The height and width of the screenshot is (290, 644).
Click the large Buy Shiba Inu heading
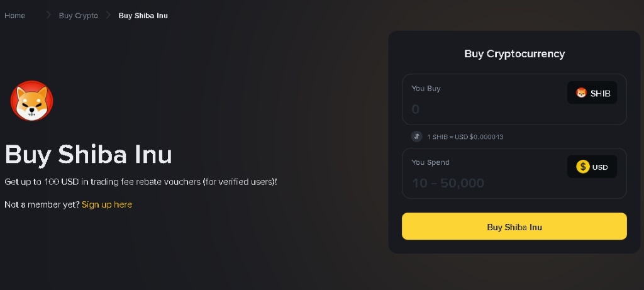click(x=88, y=154)
